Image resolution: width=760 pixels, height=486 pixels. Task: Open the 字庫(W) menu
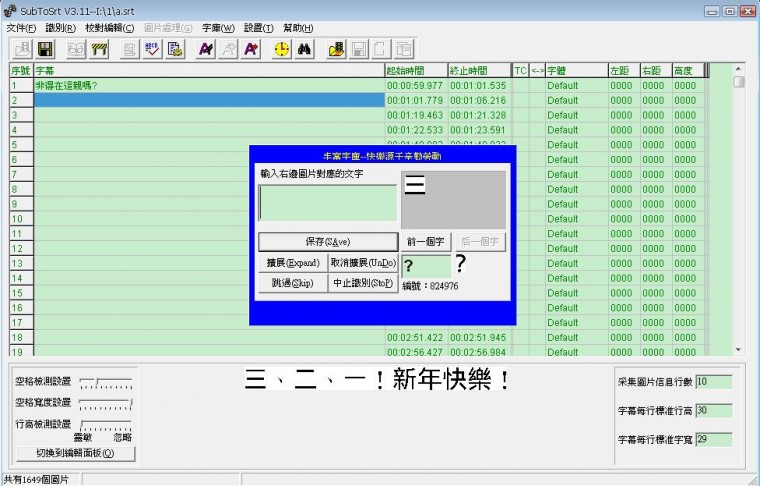coord(218,28)
